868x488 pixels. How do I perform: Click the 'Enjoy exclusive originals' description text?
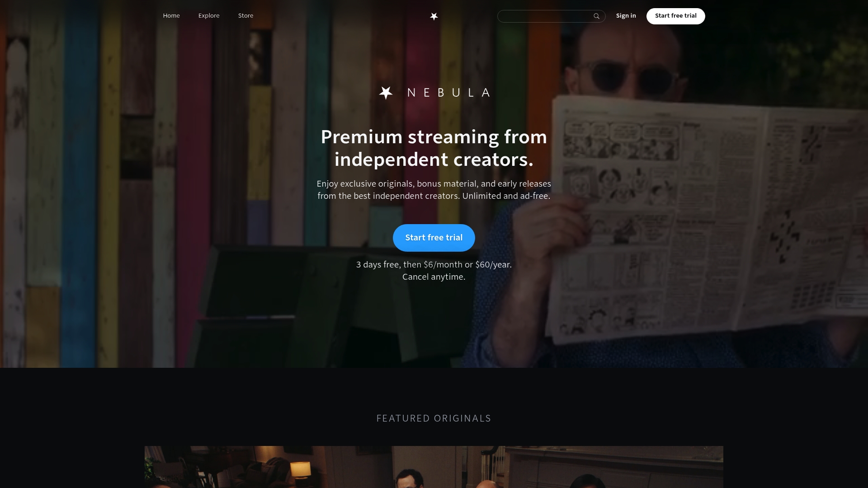(434, 190)
